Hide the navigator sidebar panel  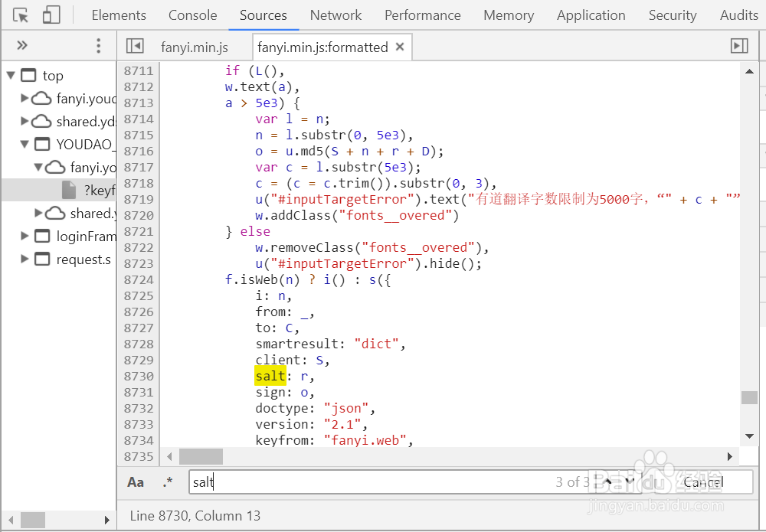tap(135, 46)
